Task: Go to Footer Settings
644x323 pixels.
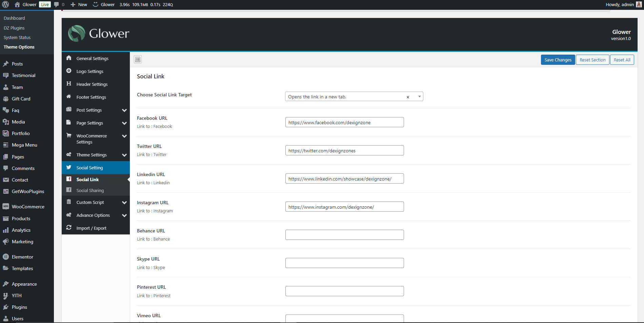Action: click(x=91, y=97)
